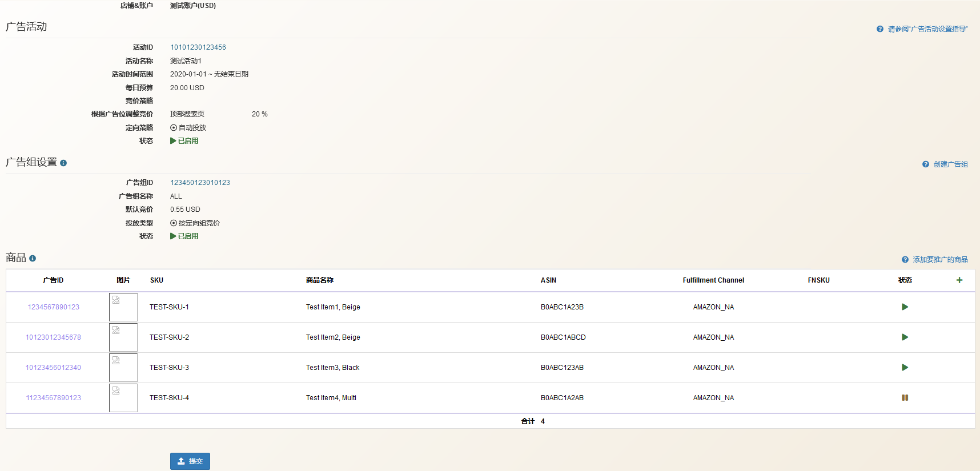Open ad ID 1234567890123 link
980x471 pixels.
point(54,307)
